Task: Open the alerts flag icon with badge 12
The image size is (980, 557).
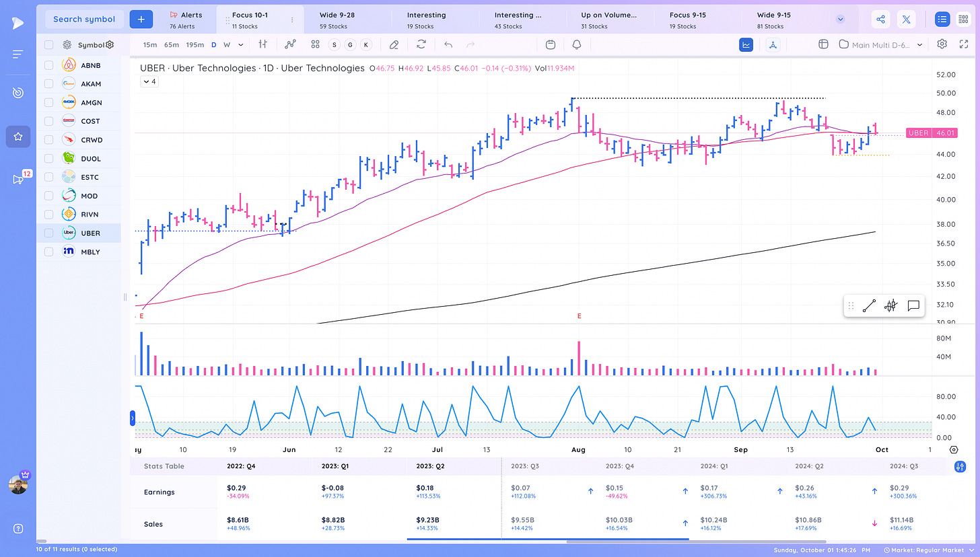Action: (18, 179)
